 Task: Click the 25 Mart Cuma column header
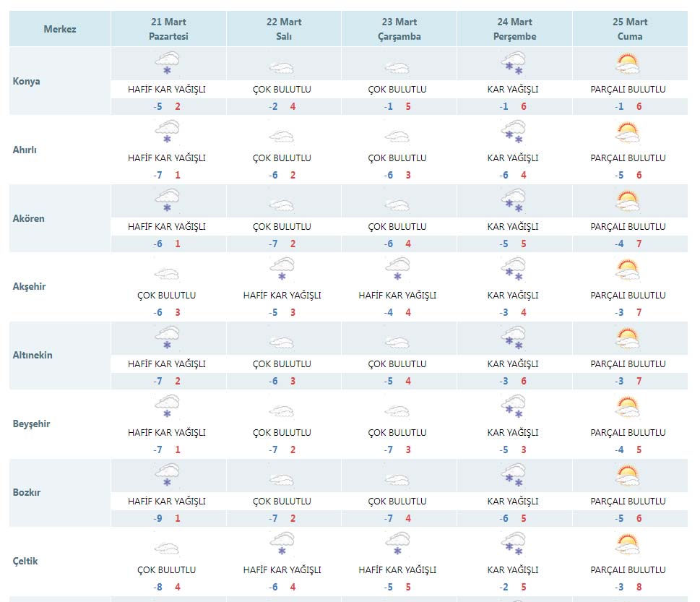pos(630,30)
